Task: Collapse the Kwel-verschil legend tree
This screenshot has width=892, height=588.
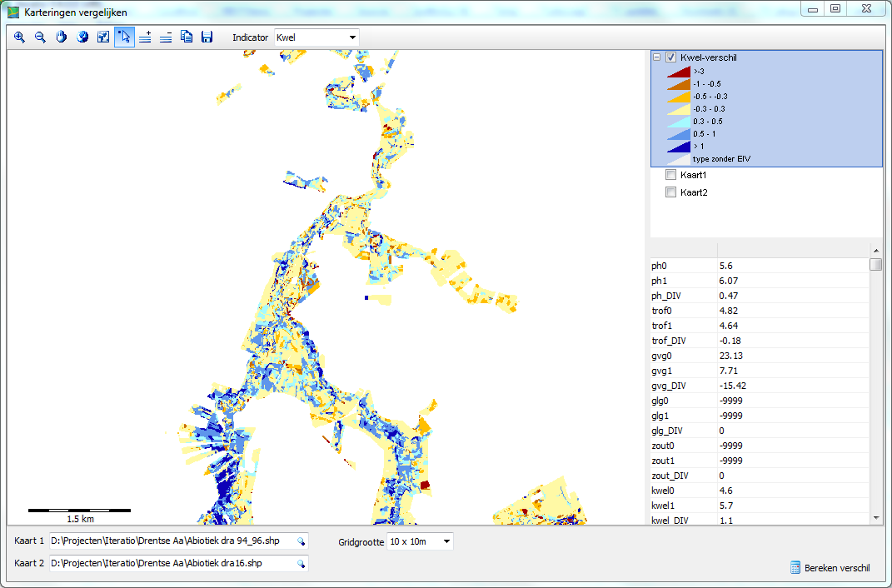Action: (x=657, y=57)
